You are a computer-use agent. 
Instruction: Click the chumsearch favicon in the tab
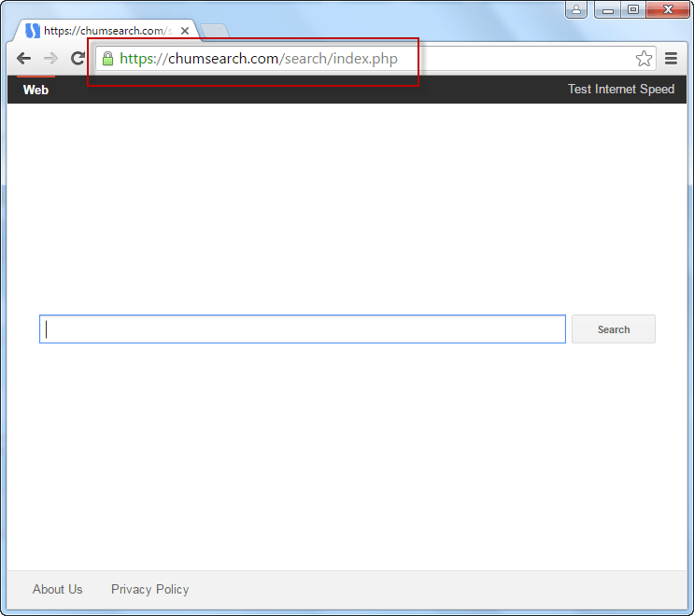pos(33,31)
